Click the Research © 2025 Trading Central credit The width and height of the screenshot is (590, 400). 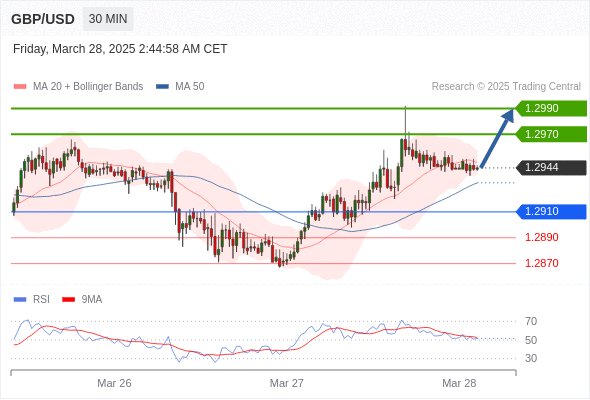pyautogui.click(x=506, y=87)
